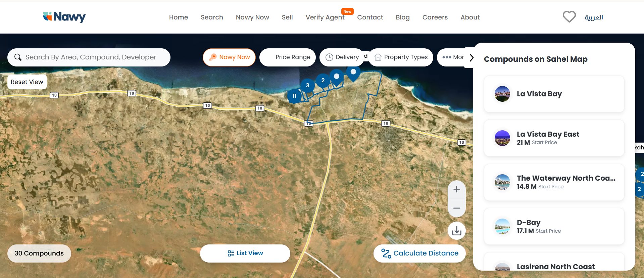Click the La Vista Bay East thumbnail

tap(502, 138)
